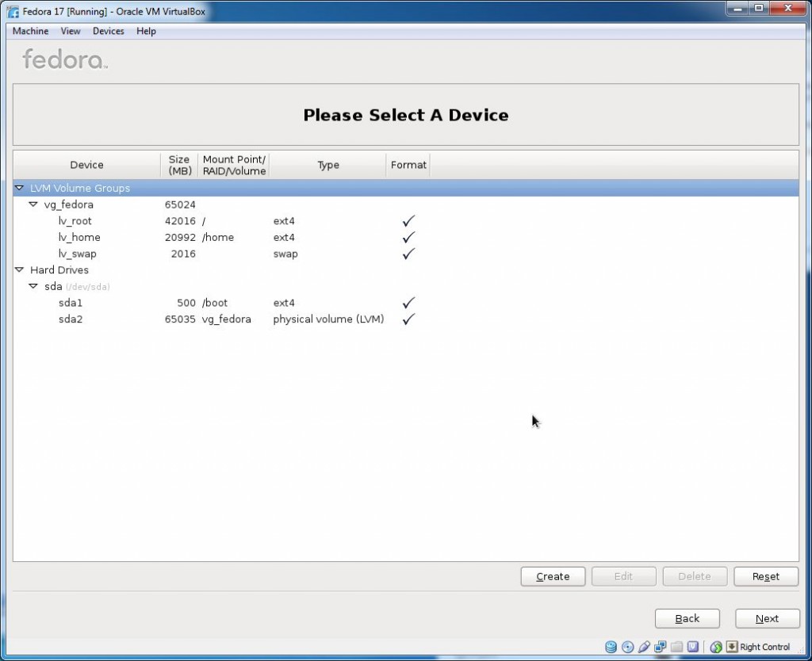The width and height of the screenshot is (812, 661).
Task: Click the format checkmark for lv_home
Action: pos(408,238)
